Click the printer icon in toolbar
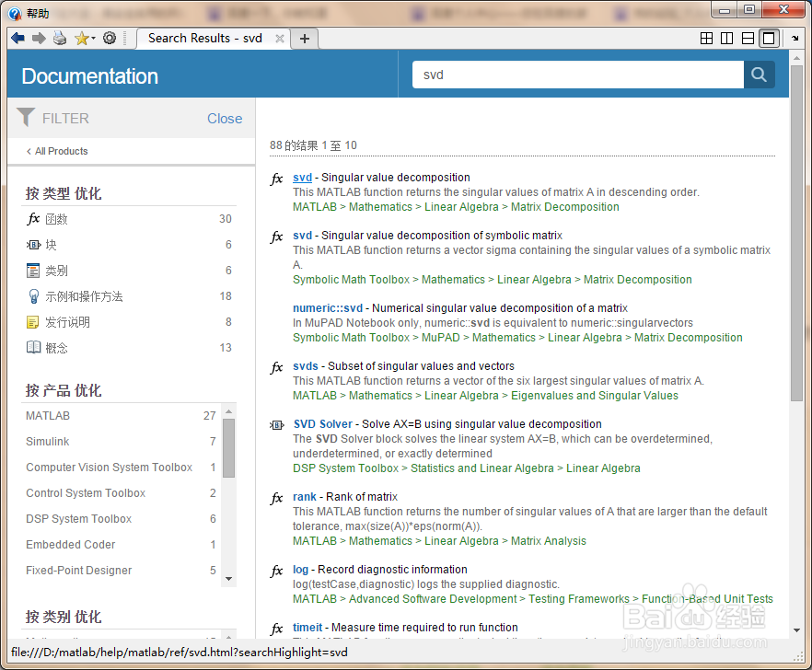The image size is (812, 670). tap(60, 38)
